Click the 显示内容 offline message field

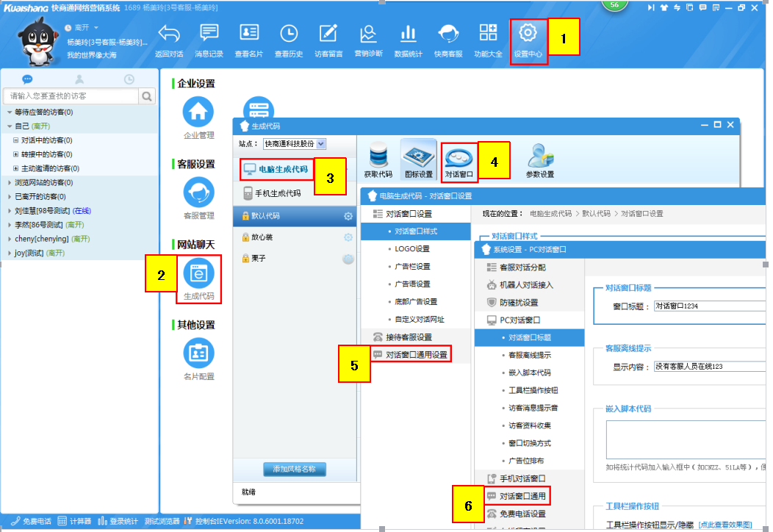pyautogui.click(x=709, y=367)
